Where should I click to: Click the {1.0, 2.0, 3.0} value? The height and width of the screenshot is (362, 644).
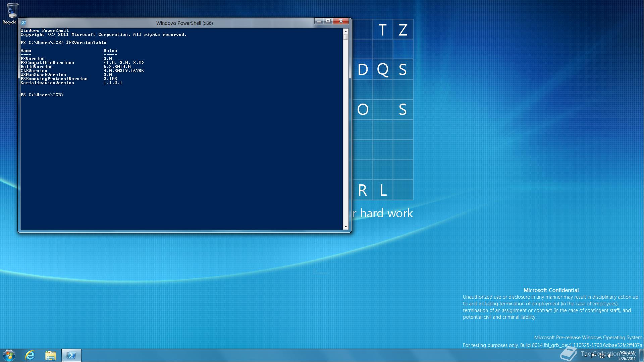pyautogui.click(x=124, y=63)
